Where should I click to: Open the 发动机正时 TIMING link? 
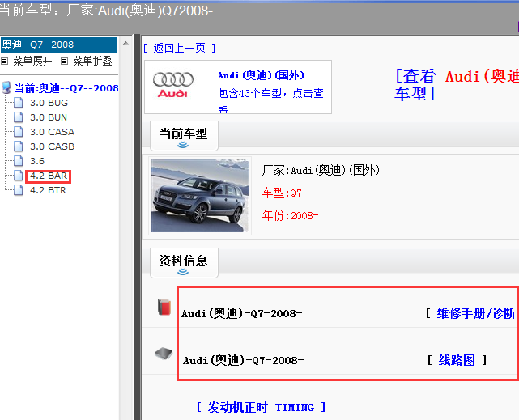click(261, 407)
